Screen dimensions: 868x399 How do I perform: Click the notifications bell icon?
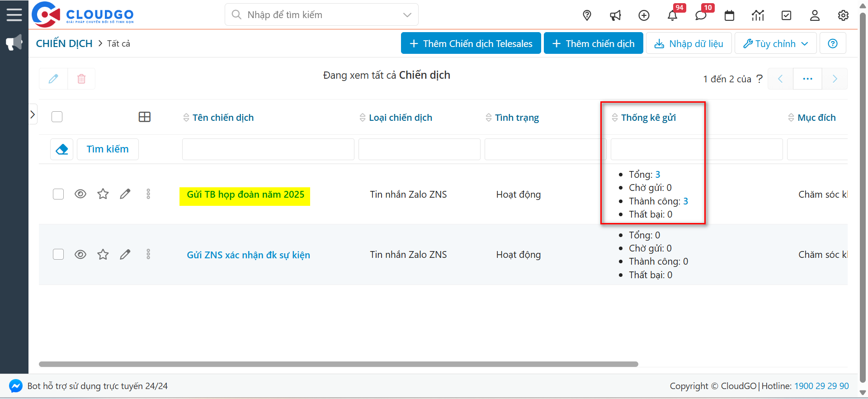point(672,15)
